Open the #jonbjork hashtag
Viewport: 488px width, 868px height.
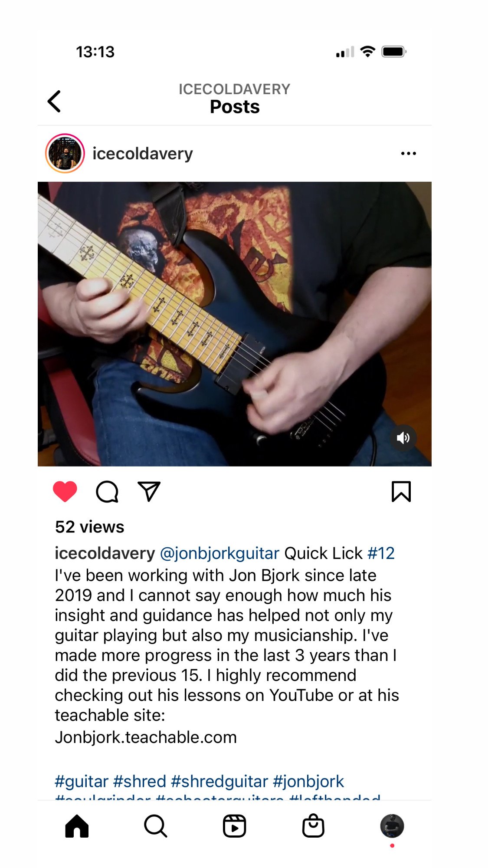(x=308, y=782)
